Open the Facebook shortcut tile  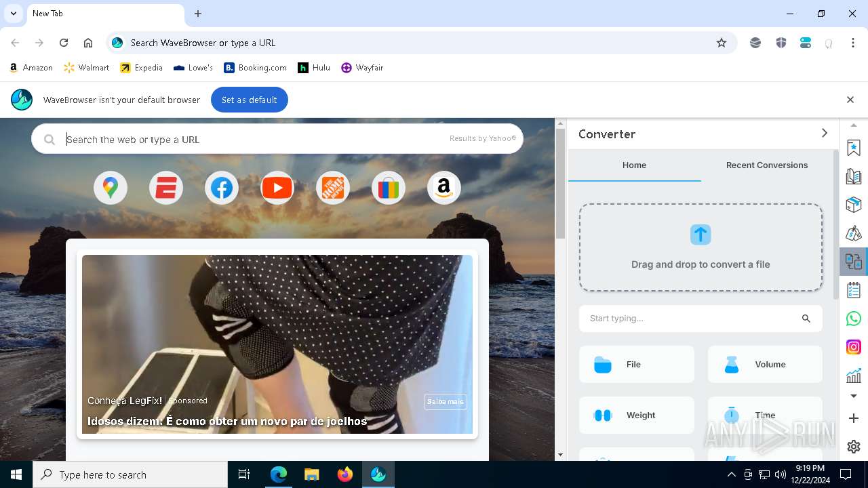pos(222,188)
